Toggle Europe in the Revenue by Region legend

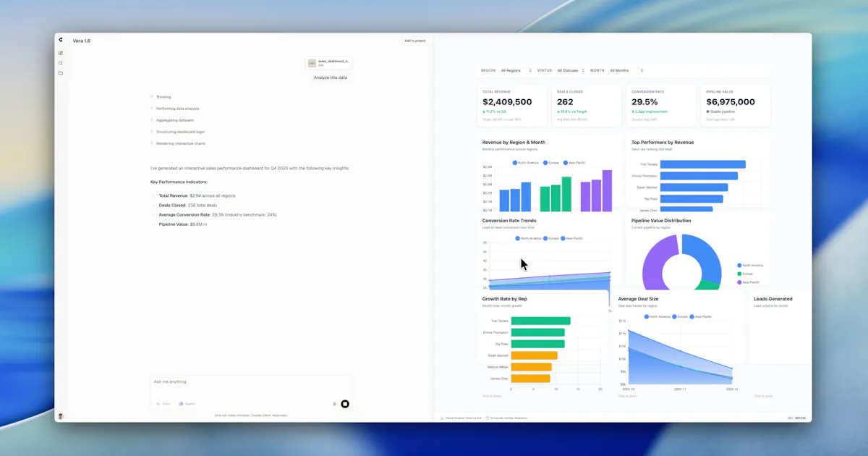551,163
